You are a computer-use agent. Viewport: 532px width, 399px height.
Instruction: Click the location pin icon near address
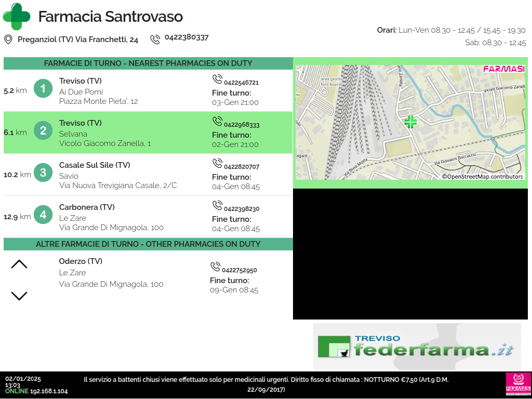(x=8, y=39)
